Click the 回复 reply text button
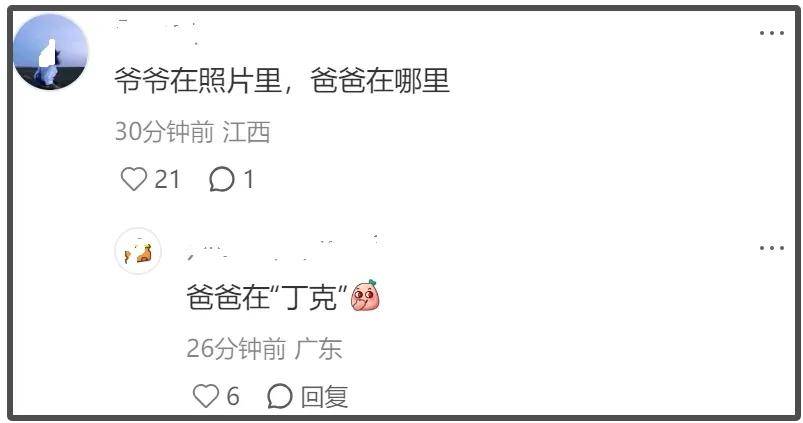Screen dimensions: 803x423 pos(324,397)
